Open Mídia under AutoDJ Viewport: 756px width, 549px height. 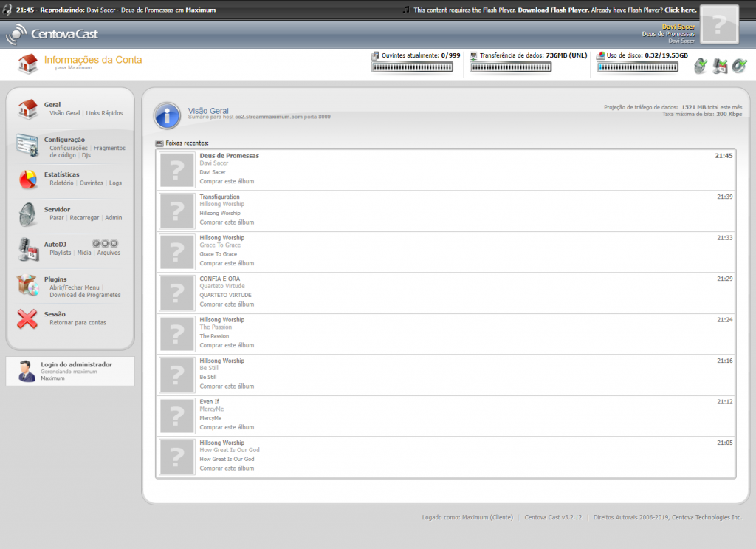[84, 252]
